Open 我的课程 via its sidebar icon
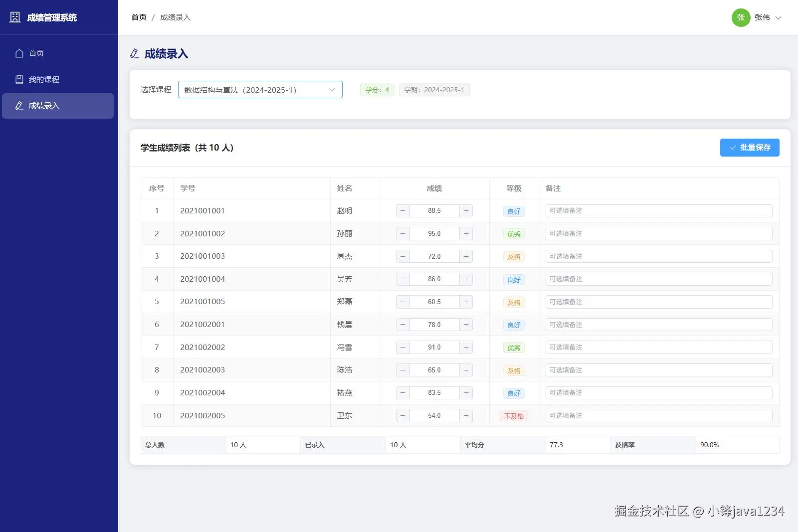The image size is (798, 532). tap(19, 79)
